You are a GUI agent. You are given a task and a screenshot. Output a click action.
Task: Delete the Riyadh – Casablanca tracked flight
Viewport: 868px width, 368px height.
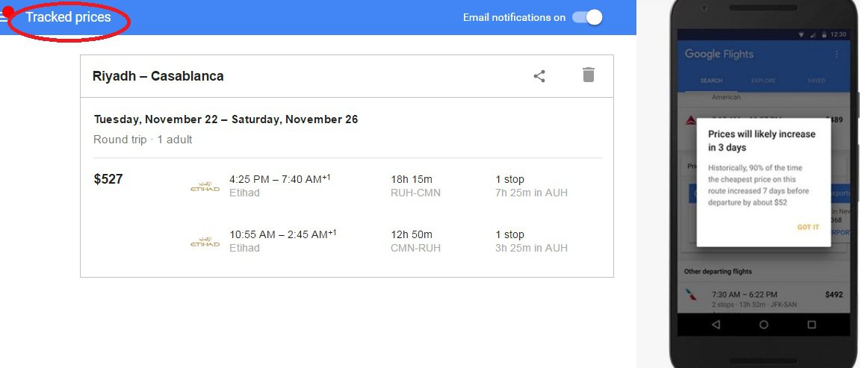589,75
